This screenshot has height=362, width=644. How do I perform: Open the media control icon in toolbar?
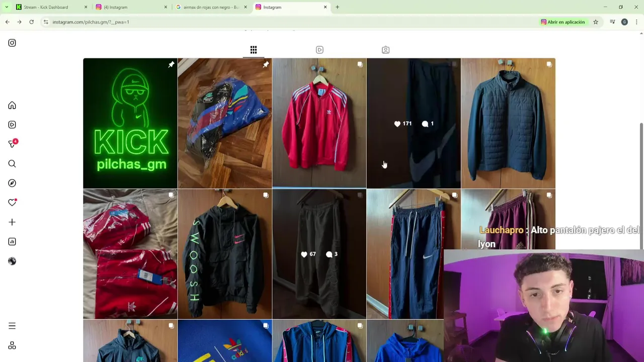pyautogui.click(x=612, y=22)
